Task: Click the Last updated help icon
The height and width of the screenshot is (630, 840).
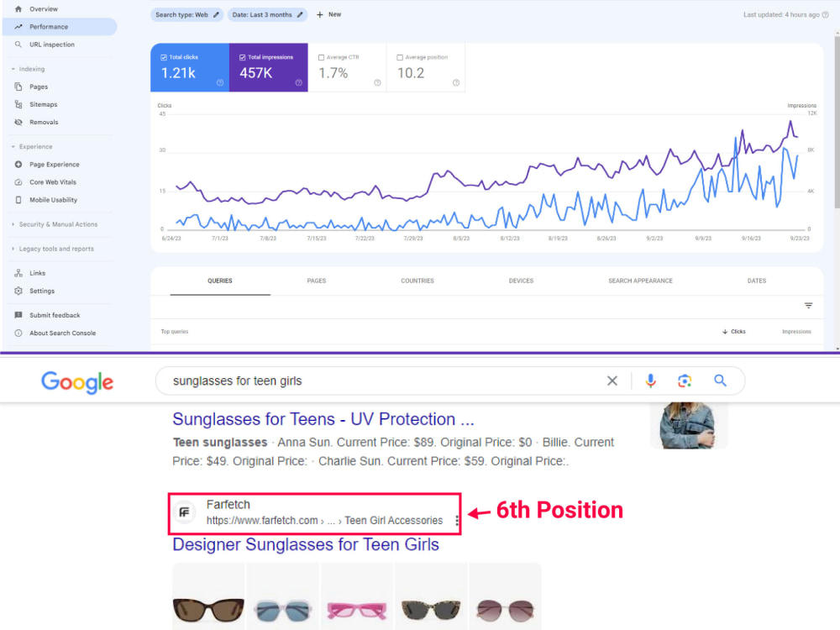Action: click(x=825, y=15)
